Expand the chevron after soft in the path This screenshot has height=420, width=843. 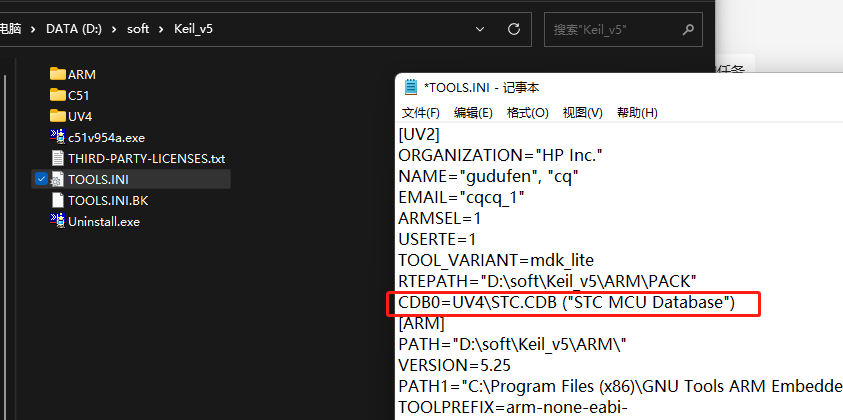161,29
